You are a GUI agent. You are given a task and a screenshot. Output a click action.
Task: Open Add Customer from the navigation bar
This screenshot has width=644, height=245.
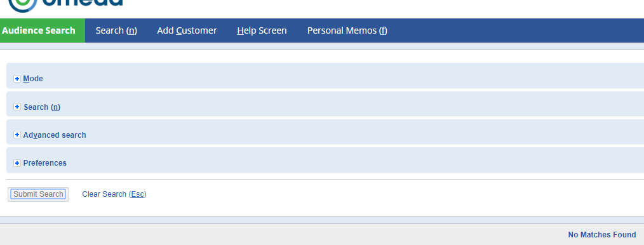(x=187, y=30)
